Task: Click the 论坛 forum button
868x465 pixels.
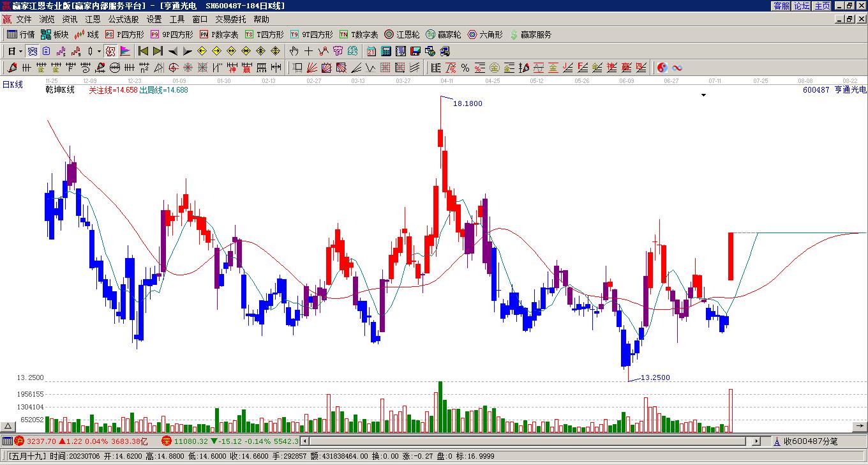Action: pyautogui.click(x=802, y=6)
